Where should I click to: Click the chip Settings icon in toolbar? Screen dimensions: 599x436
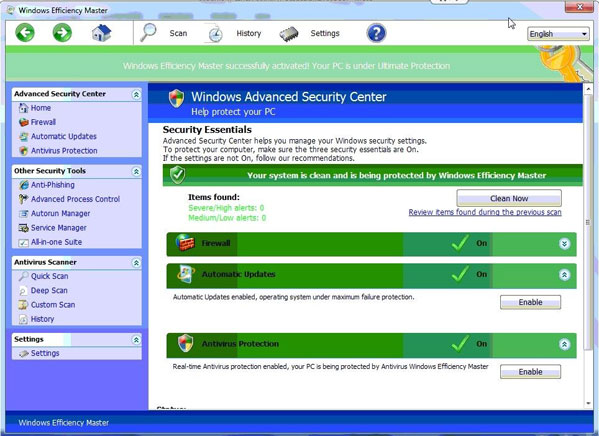(289, 34)
